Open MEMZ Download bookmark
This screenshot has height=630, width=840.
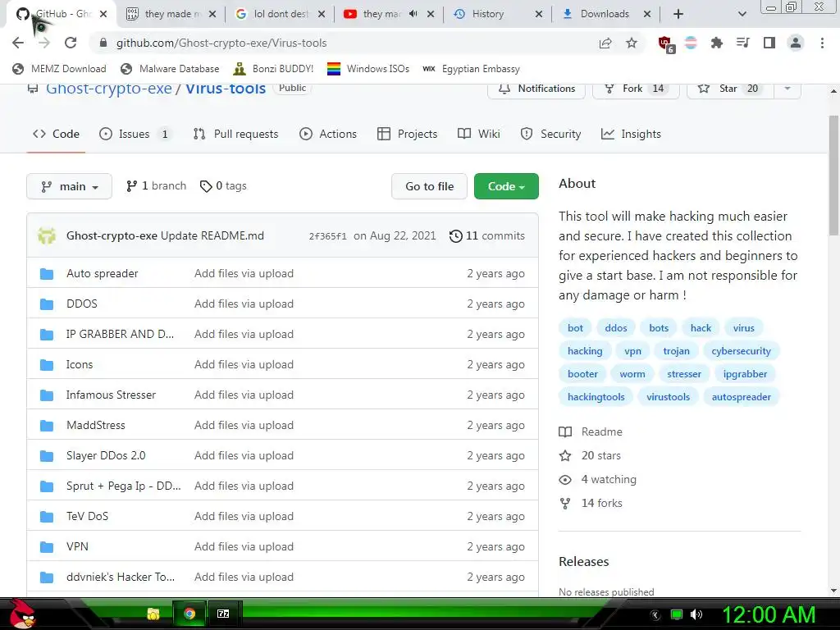(x=59, y=69)
